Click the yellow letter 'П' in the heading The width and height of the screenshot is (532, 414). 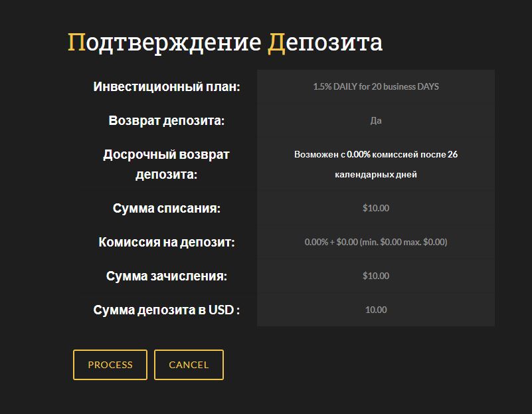pyautogui.click(x=76, y=43)
